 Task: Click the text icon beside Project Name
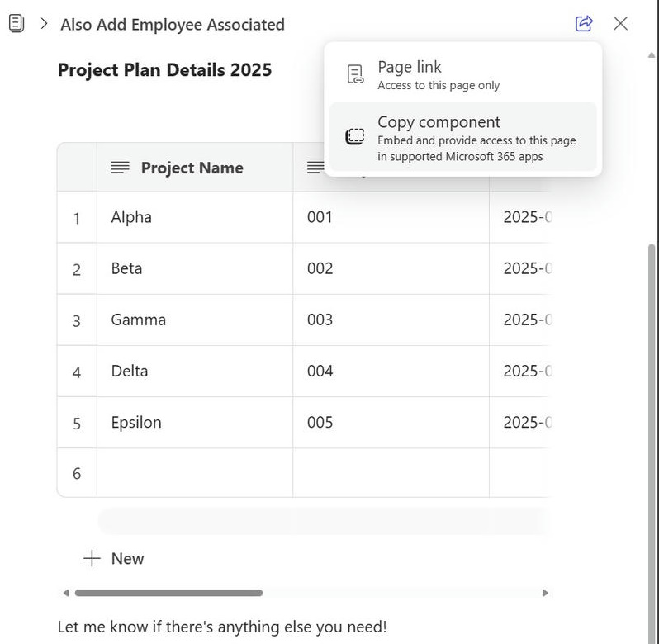121,168
